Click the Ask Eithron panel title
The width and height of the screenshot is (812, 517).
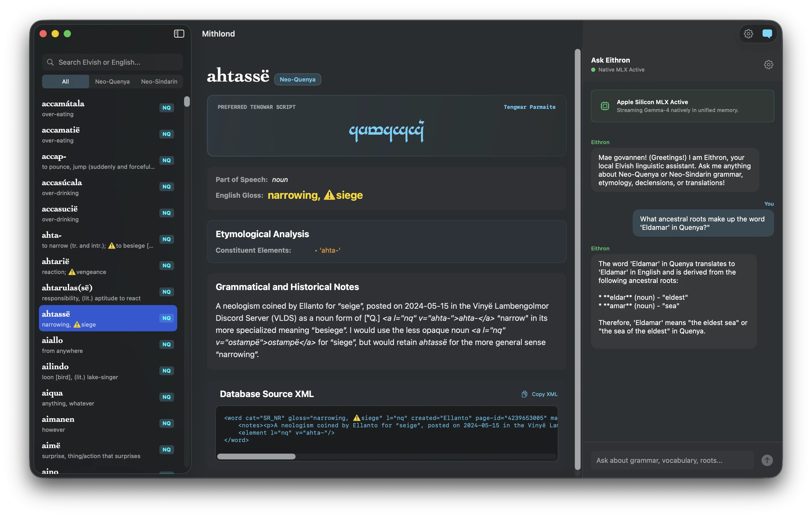pos(610,60)
